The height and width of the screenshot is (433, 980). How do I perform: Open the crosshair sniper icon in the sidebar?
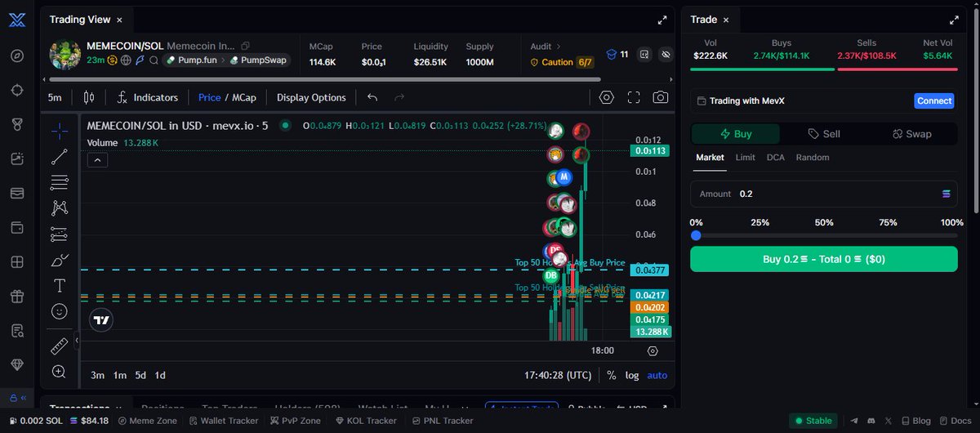17,90
